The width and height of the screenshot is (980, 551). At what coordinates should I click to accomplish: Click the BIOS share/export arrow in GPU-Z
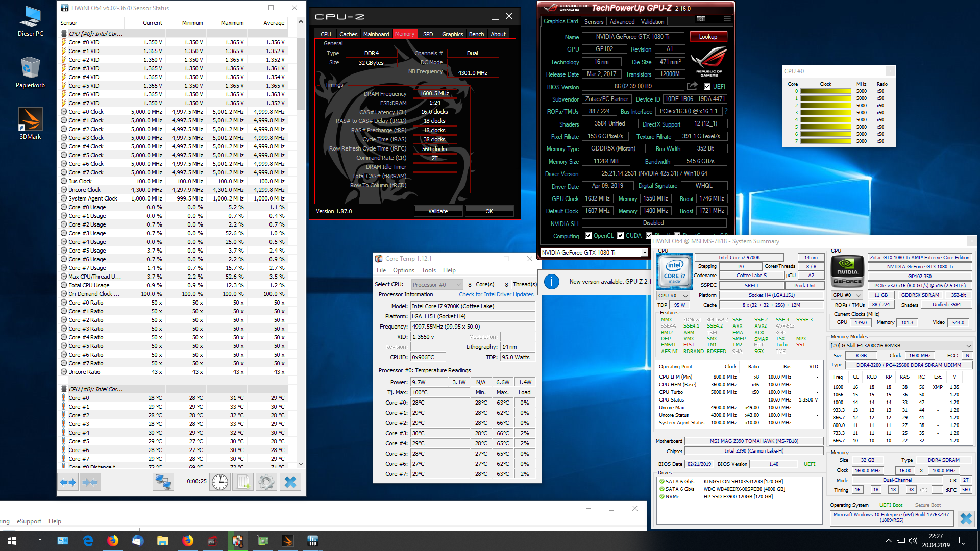692,86
